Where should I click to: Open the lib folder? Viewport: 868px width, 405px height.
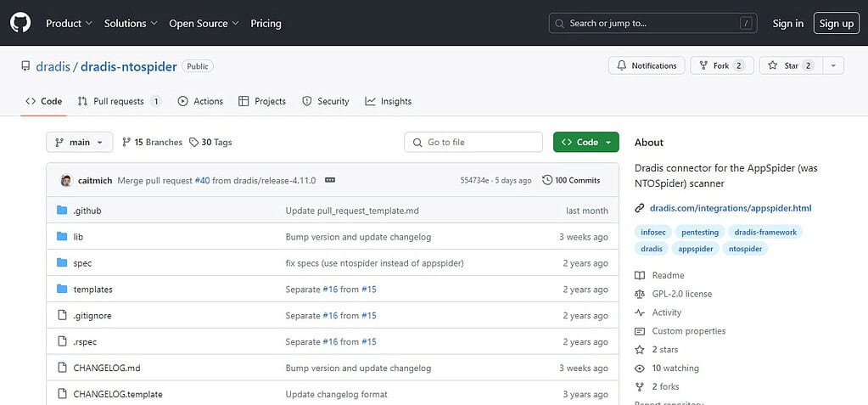tap(78, 237)
